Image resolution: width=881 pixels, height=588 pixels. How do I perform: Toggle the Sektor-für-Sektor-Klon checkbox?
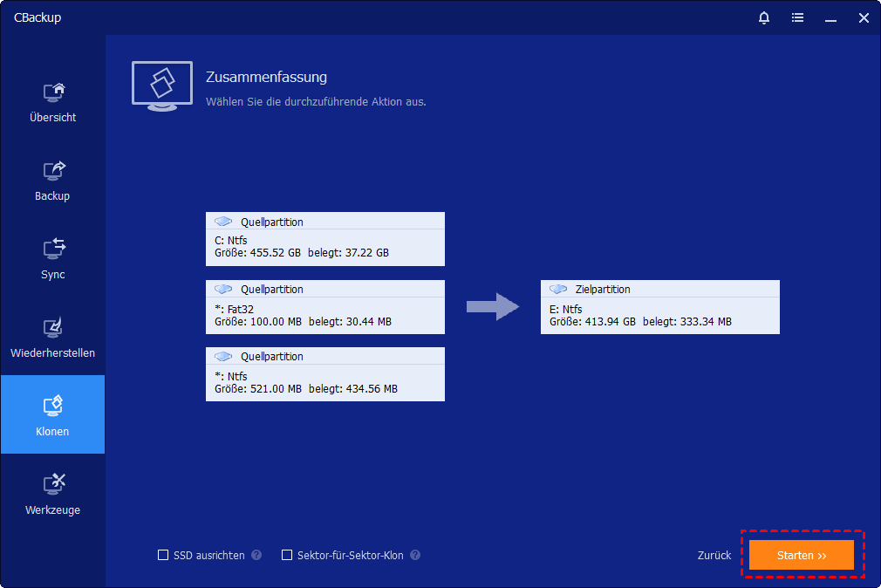click(x=287, y=555)
